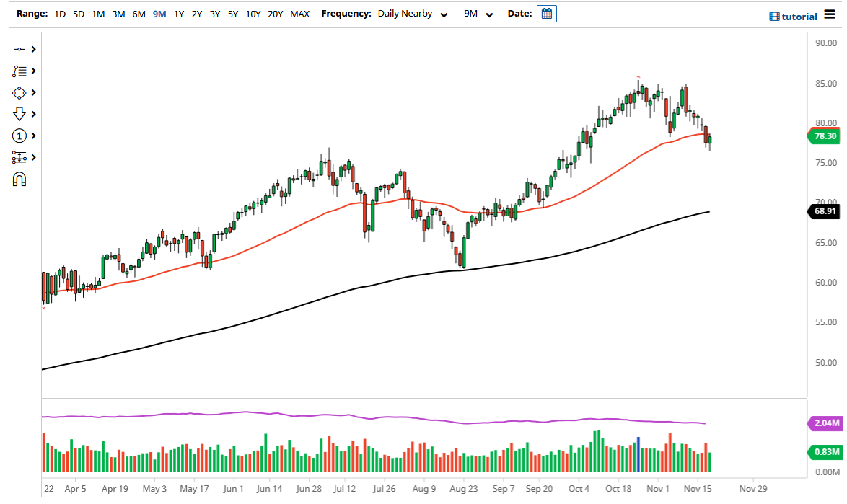847x504 pixels.
Task: Select the MAX range
Action: coord(300,13)
